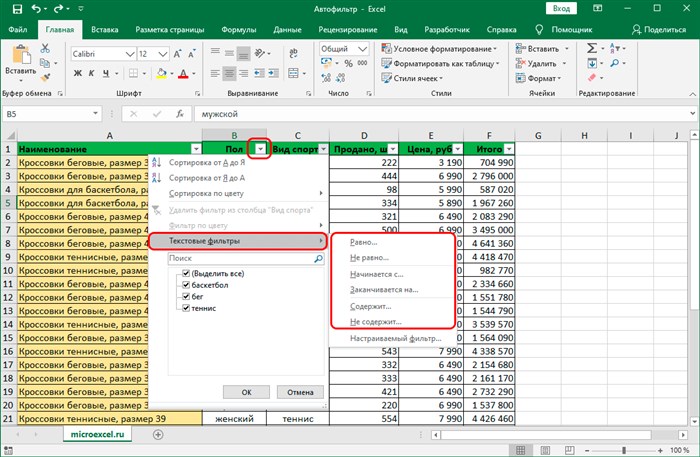This screenshot has width=700, height=457.
Task: Click the fill color bucket icon
Action: tap(162, 73)
